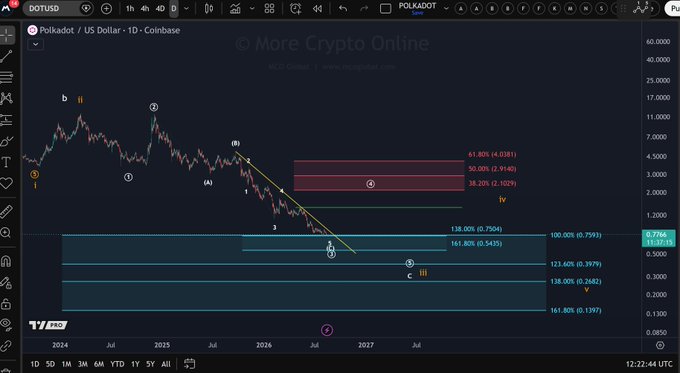Open the candlestick chart style picker
680x373 pixels.
(209, 8)
